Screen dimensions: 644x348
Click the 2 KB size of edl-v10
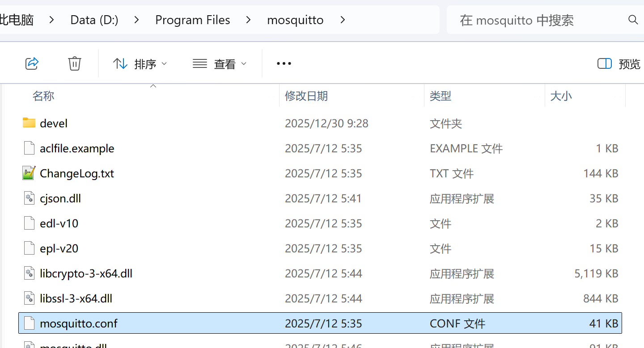point(607,223)
